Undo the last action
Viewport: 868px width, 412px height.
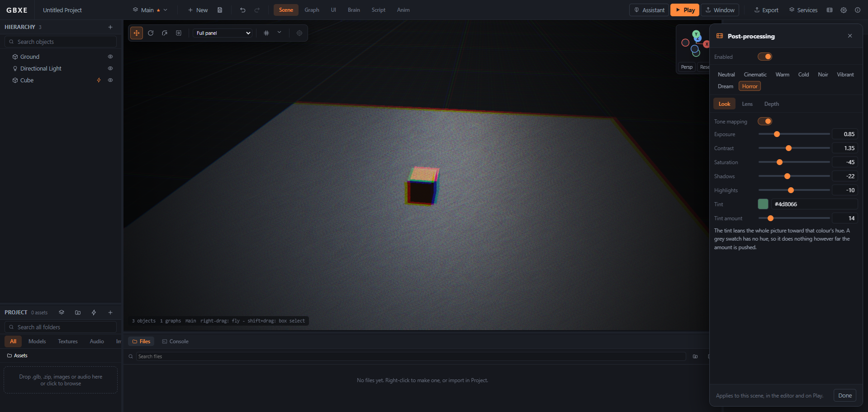(243, 10)
